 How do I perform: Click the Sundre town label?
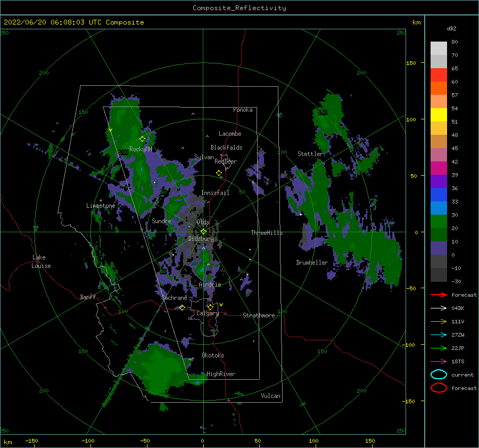point(161,221)
